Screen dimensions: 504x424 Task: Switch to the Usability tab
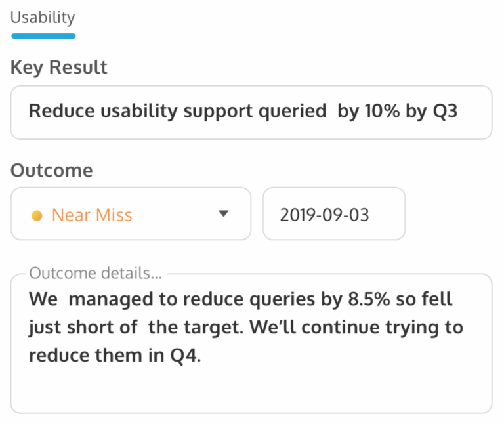(x=43, y=18)
